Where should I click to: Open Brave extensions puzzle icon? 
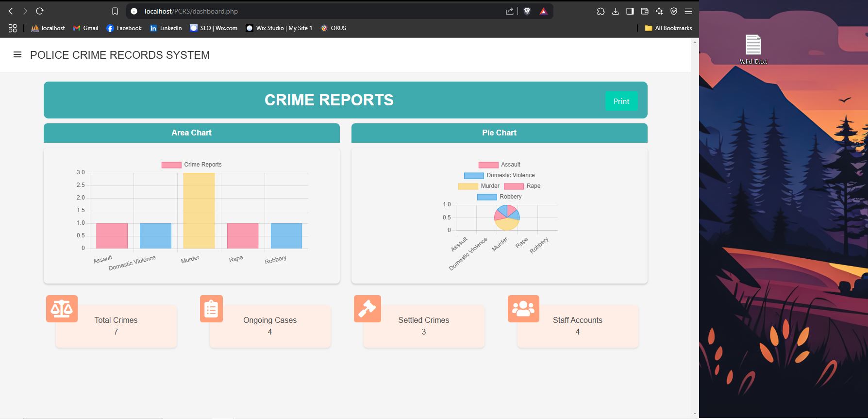click(601, 11)
